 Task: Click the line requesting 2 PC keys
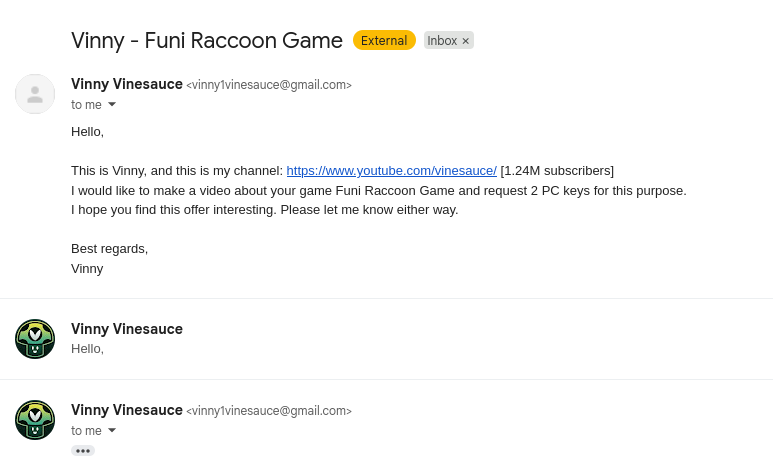pyautogui.click(x=379, y=191)
